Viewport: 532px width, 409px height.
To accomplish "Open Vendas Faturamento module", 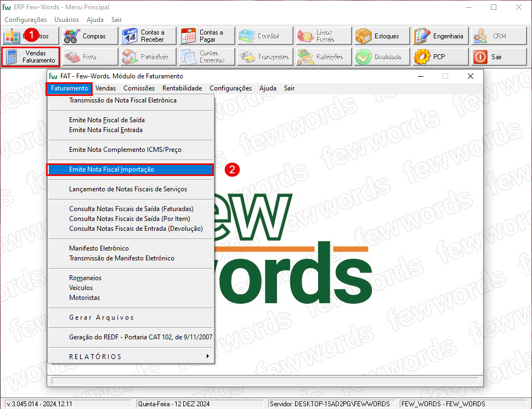I will pos(31,56).
